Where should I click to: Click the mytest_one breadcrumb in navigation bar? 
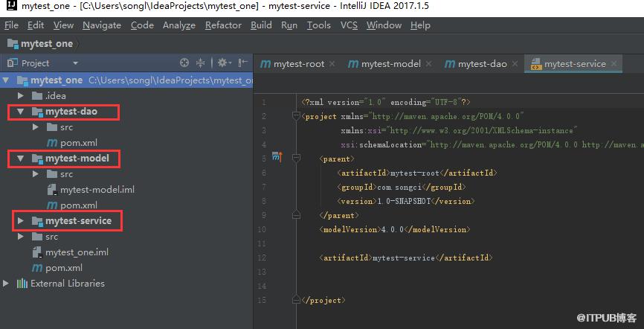point(40,44)
